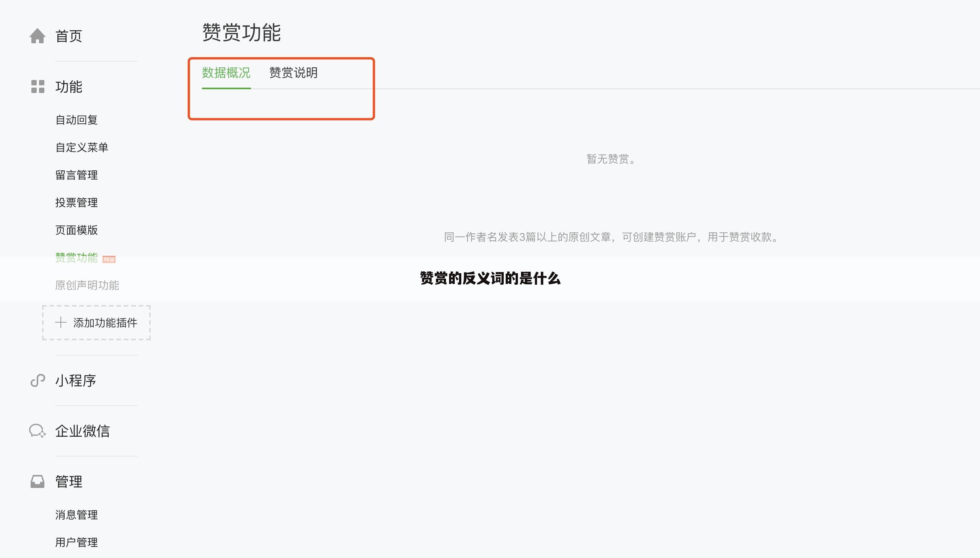Click the caption 赞赏的反义词的是什么
Screen dimensions: 980x558
(x=490, y=278)
